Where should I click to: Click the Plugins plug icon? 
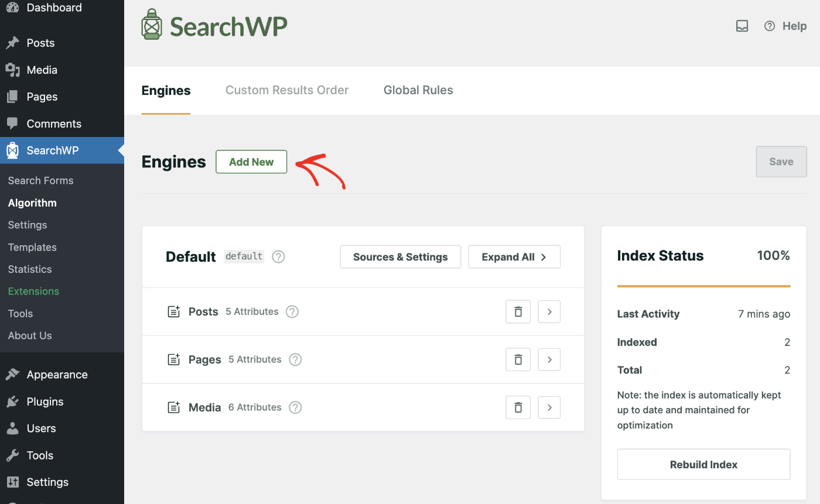coord(12,402)
